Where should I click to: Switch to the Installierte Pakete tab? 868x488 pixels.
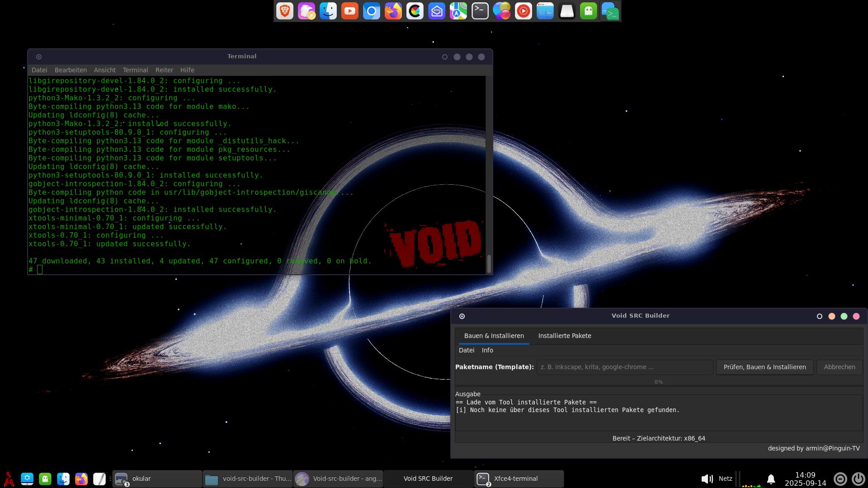[x=565, y=336]
